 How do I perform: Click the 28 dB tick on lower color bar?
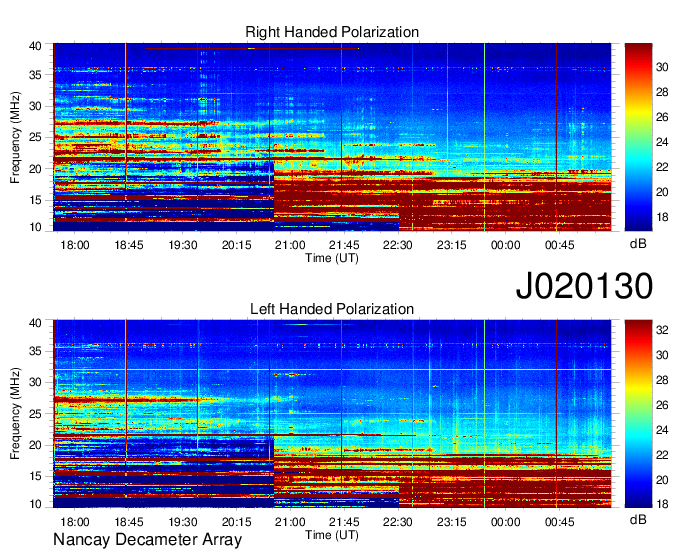tap(662, 380)
